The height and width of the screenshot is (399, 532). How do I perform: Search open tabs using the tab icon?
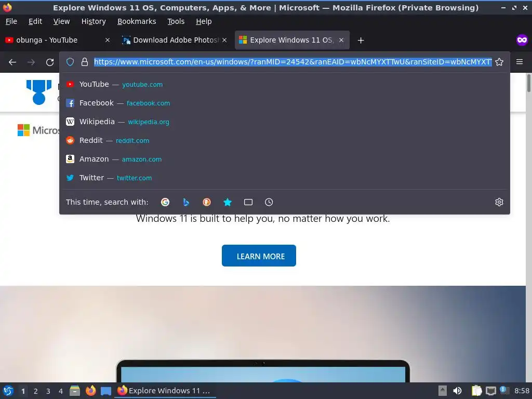pos(248,202)
